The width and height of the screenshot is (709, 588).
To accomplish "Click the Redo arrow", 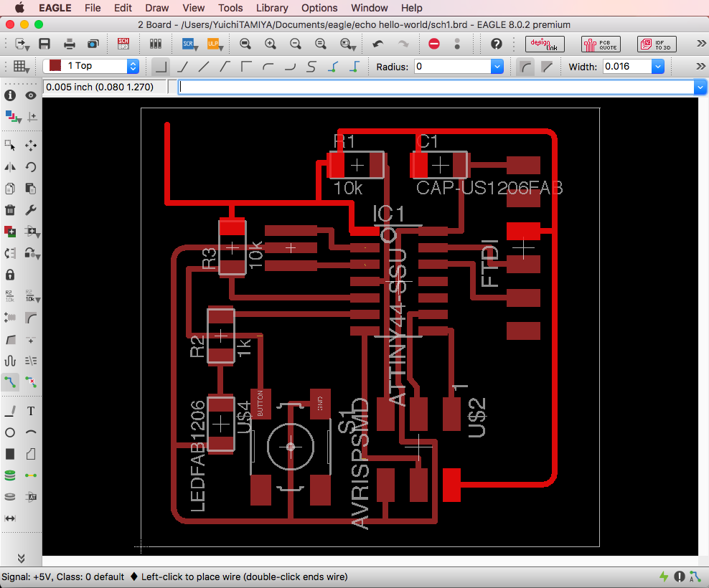I will click(403, 44).
